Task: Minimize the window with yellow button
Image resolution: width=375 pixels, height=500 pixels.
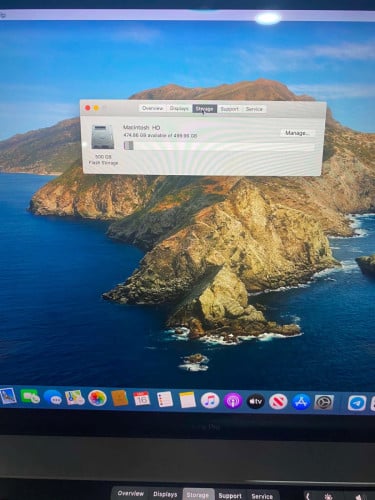Action: (96, 108)
